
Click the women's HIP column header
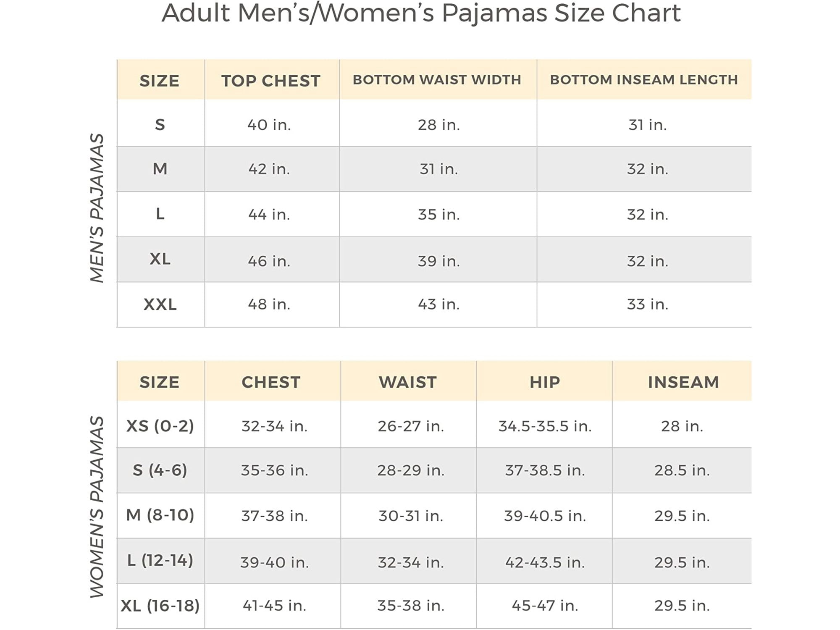[x=544, y=382]
